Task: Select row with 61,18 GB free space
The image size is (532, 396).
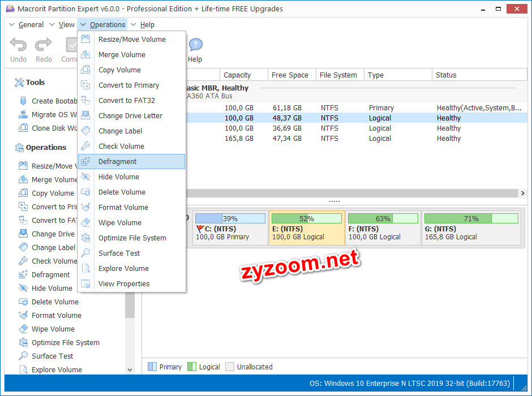Action: click(357, 108)
